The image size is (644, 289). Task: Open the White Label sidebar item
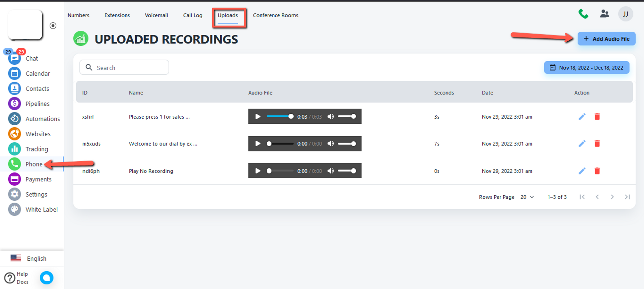click(x=14, y=209)
